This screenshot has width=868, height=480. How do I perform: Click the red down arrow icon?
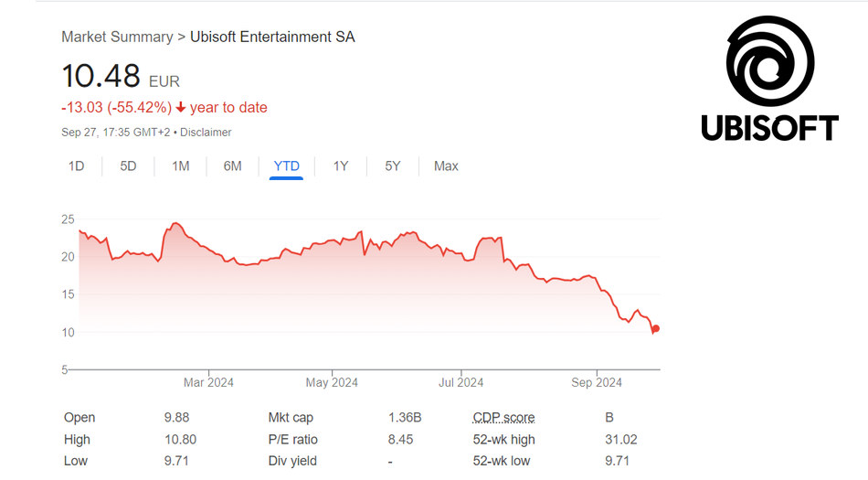[x=181, y=108]
